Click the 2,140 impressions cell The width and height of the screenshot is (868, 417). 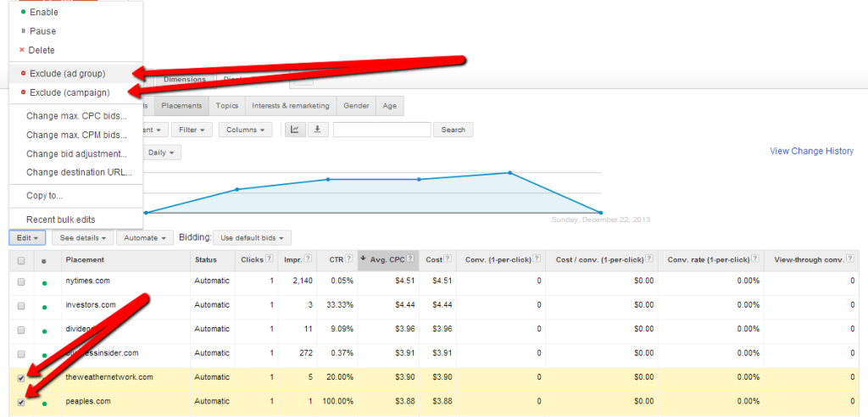[x=303, y=281]
